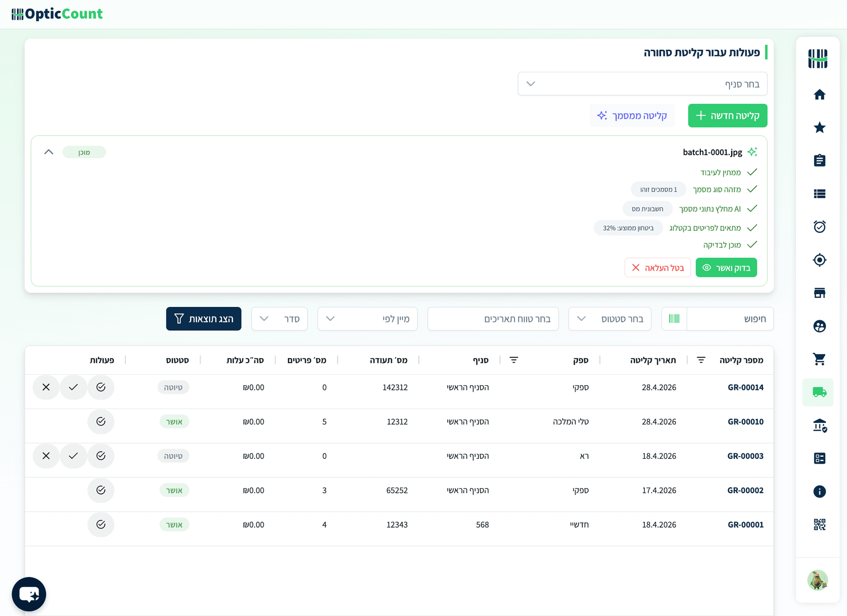The image size is (847, 616).
Task: Open the QR code sidebar icon
Action: 819,524
